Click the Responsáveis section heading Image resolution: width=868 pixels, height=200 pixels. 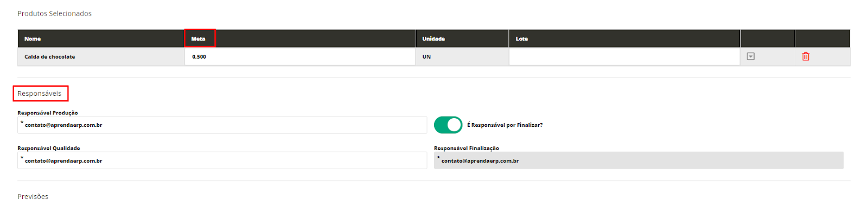[x=40, y=94]
